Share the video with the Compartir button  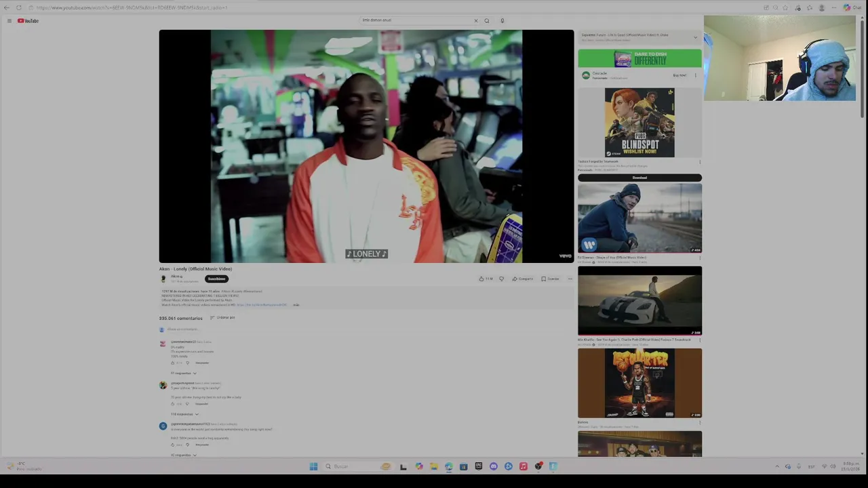pyautogui.click(x=523, y=279)
